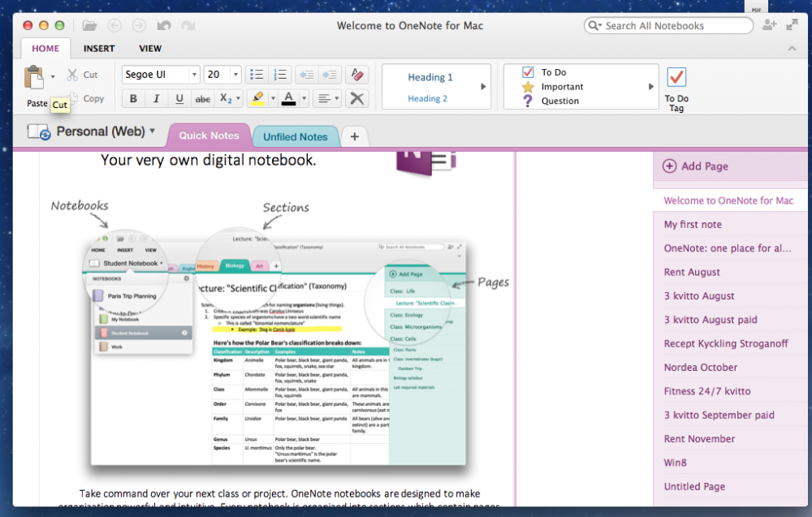Switch to the VIEW ribbon tab
The image size is (812, 517).
[150, 48]
